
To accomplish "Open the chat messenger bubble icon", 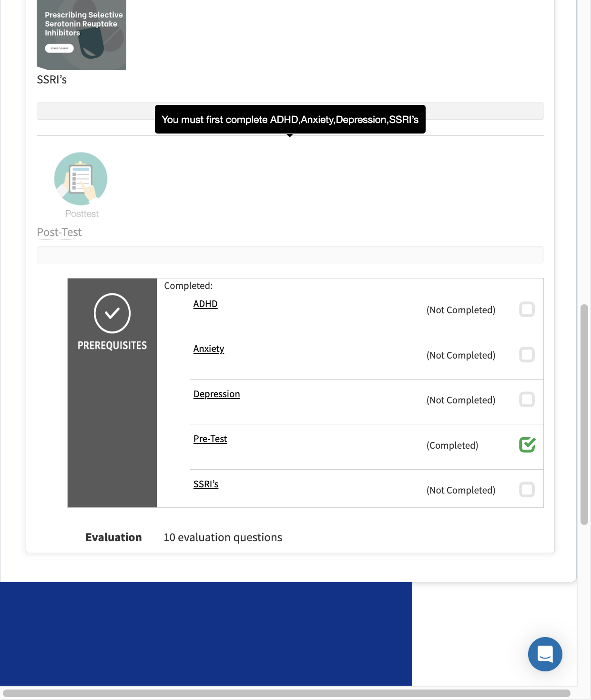I will [545, 654].
